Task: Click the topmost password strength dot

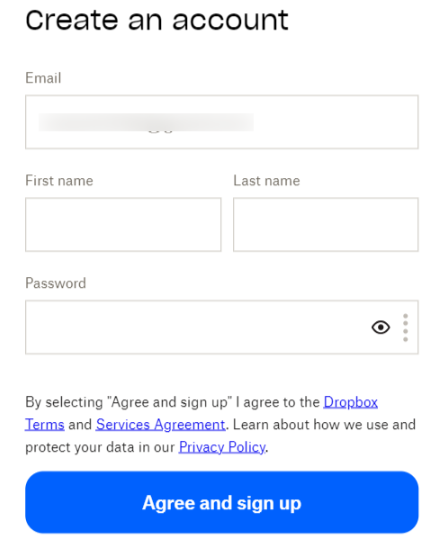Action: point(405,316)
